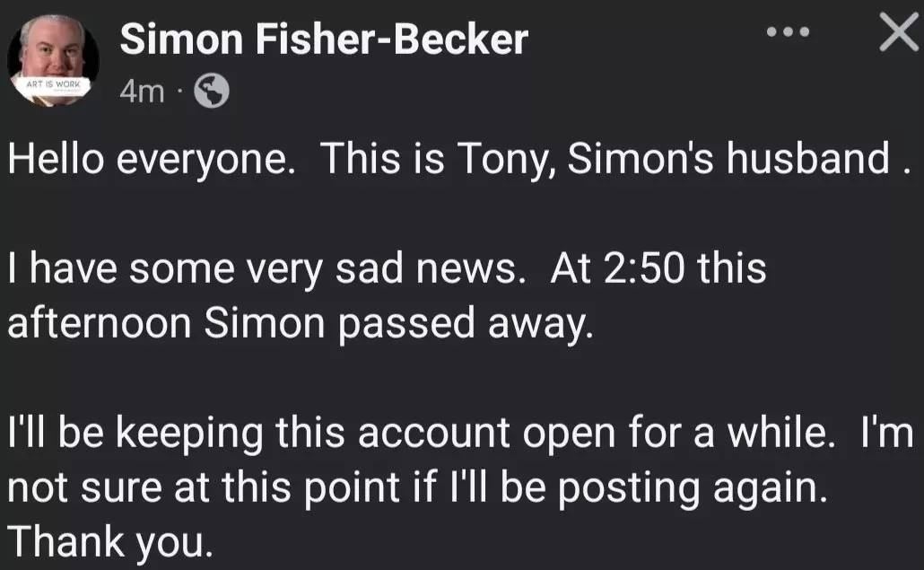Image resolution: width=924 pixels, height=570 pixels.
Task: Click Simon Fisher-Becker's profile picture
Action: [51, 56]
